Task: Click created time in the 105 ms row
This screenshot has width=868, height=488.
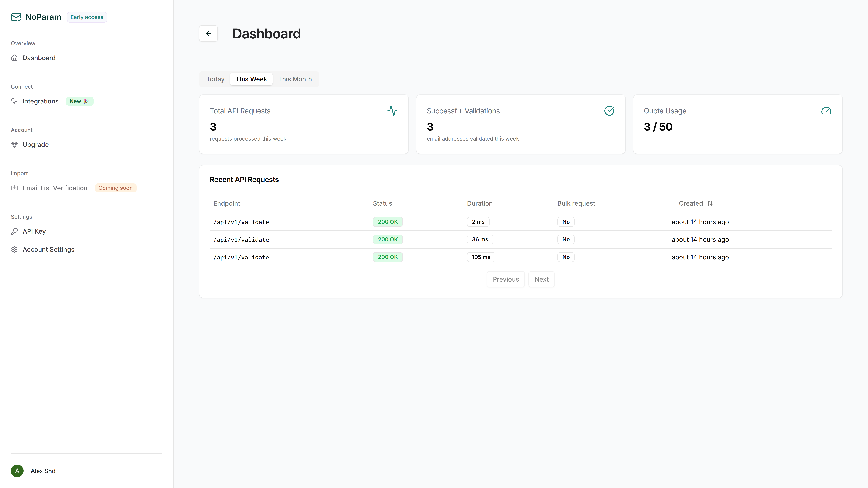Action: [x=700, y=257]
